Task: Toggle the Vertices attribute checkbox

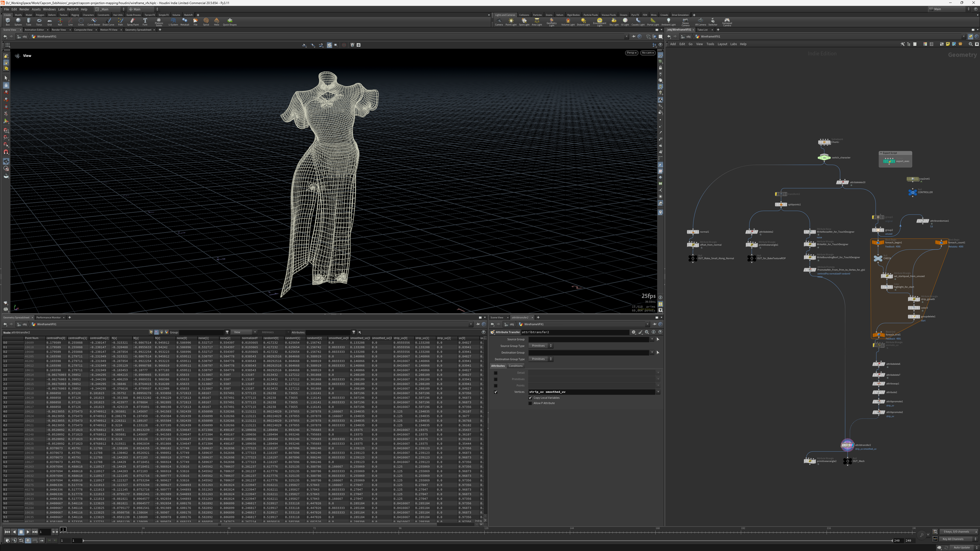Action: coord(496,392)
